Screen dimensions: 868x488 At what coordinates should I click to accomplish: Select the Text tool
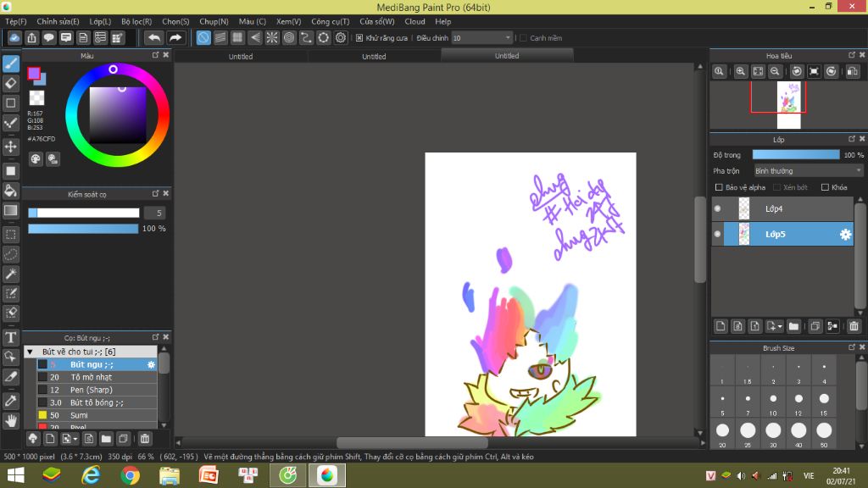[10, 337]
